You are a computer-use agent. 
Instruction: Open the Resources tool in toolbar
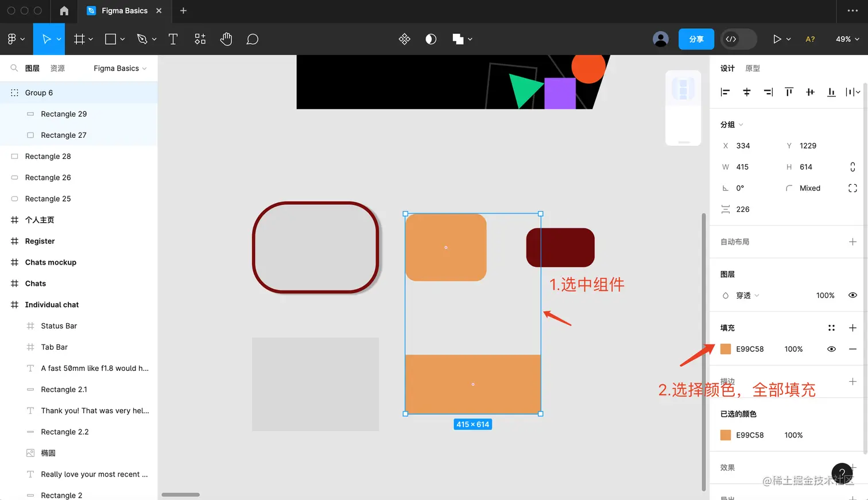coord(200,39)
